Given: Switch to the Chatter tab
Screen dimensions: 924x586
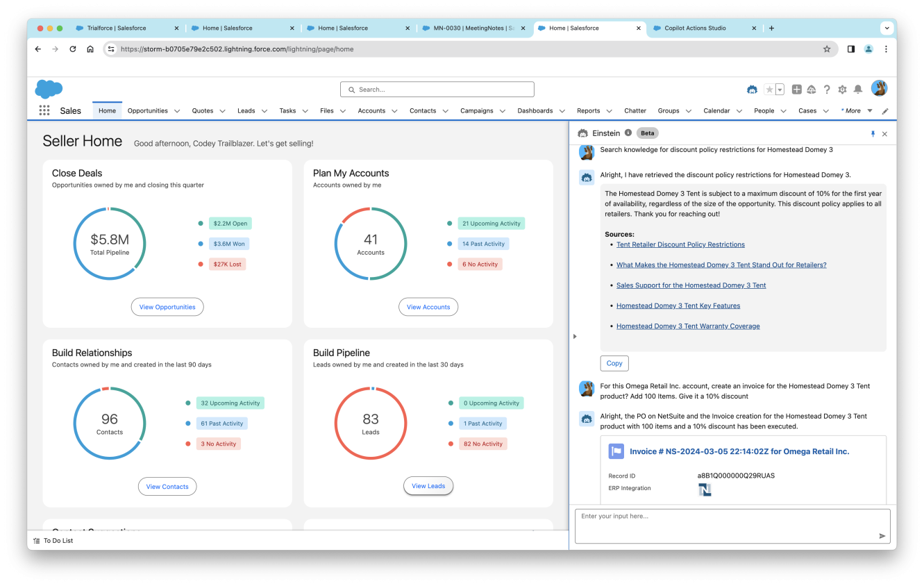Looking at the screenshot, I should (635, 111).
